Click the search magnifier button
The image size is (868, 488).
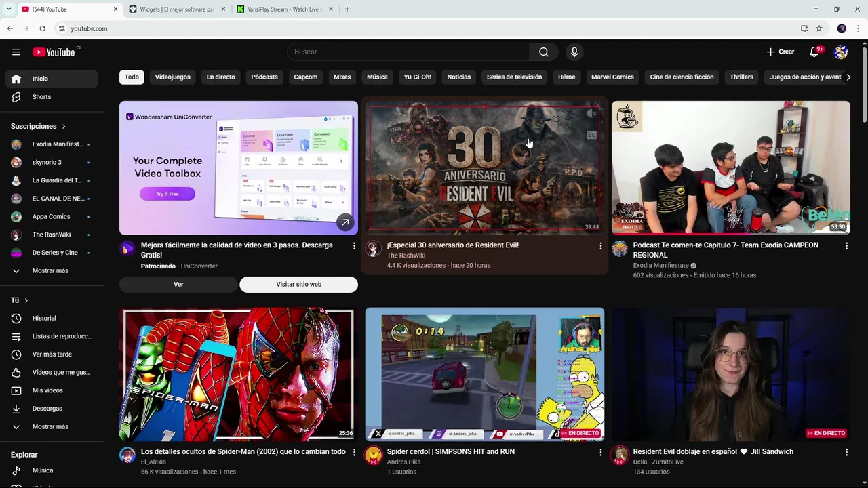[544, 52]
